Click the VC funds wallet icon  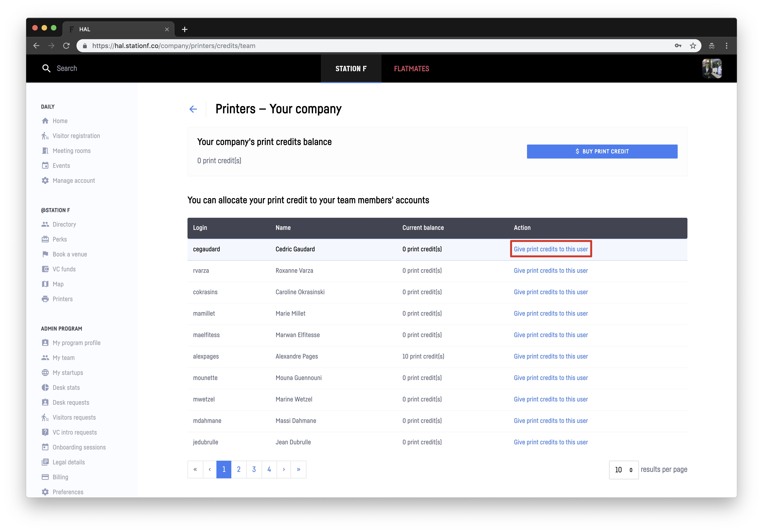(x=45, y=269)
